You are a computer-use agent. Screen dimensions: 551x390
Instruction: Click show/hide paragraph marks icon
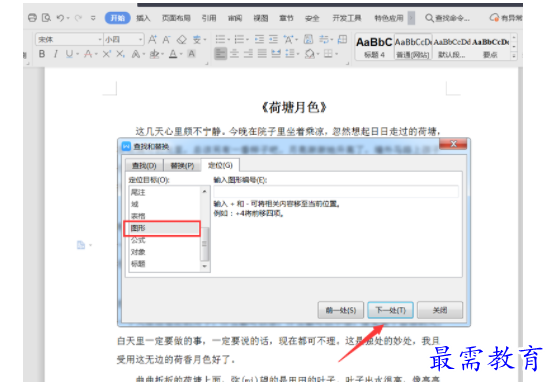point(323,39)
